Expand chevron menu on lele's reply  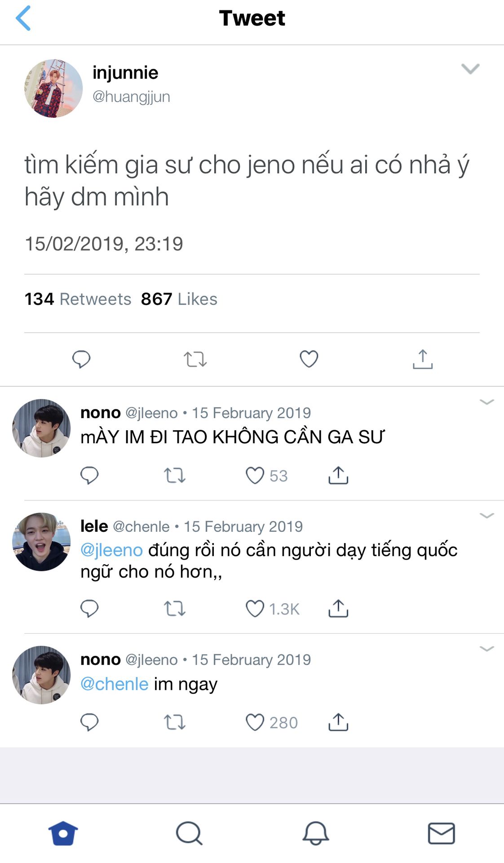487,515
